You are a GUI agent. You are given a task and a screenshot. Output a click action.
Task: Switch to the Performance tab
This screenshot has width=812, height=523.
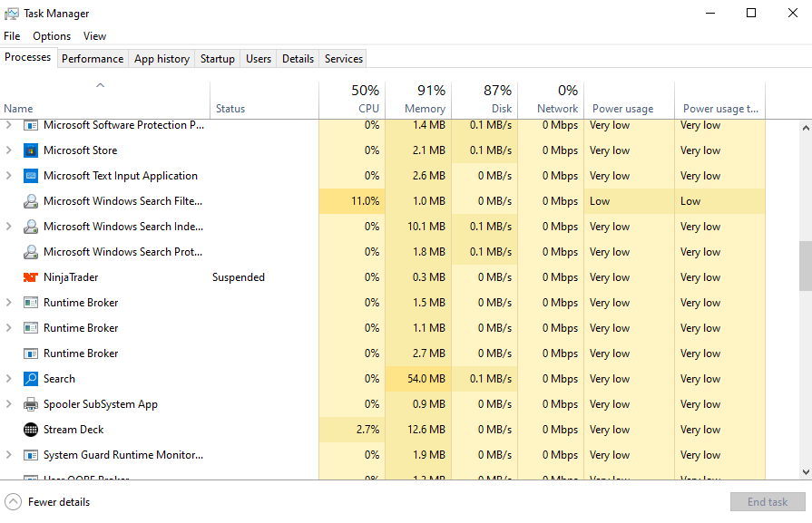coord(93,57)
